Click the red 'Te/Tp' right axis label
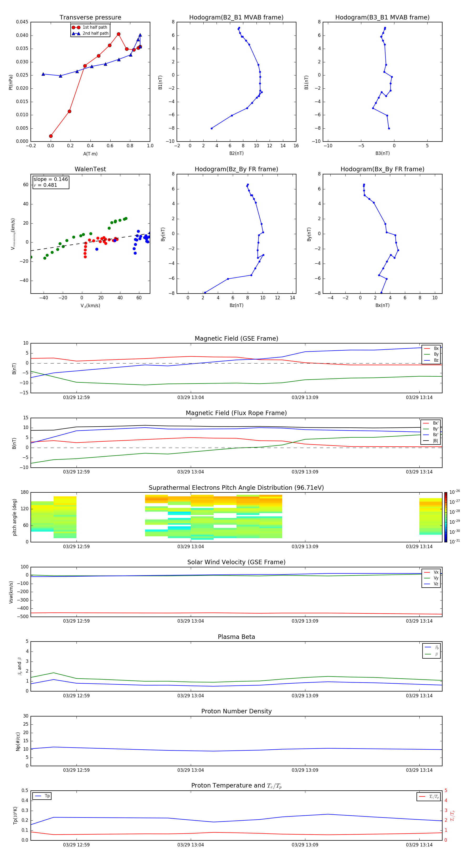The width and height of the screenshot is (473, 868). coord(453,815)
